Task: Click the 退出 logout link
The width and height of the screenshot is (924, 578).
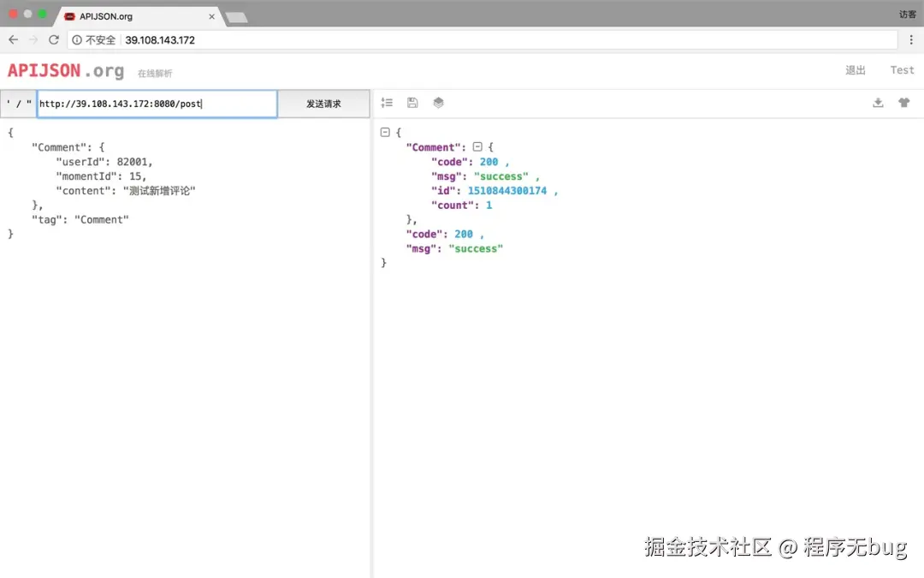Action: pos(856,70)
